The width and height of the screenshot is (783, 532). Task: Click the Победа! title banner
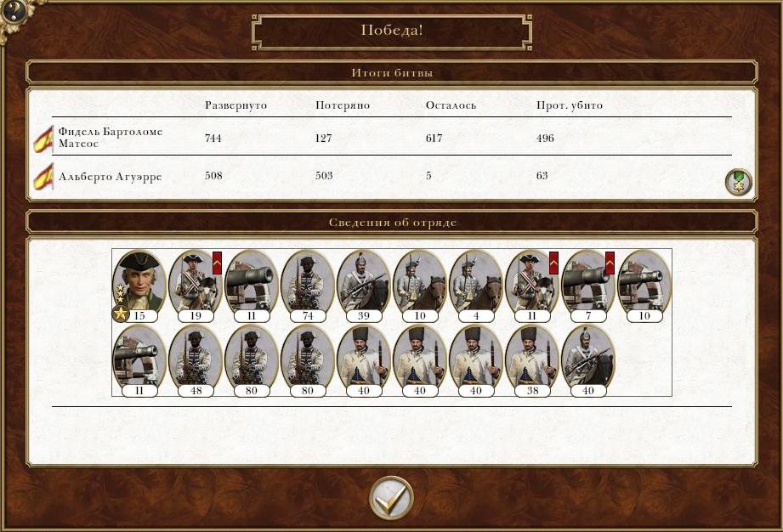click(x=392, y=31)
